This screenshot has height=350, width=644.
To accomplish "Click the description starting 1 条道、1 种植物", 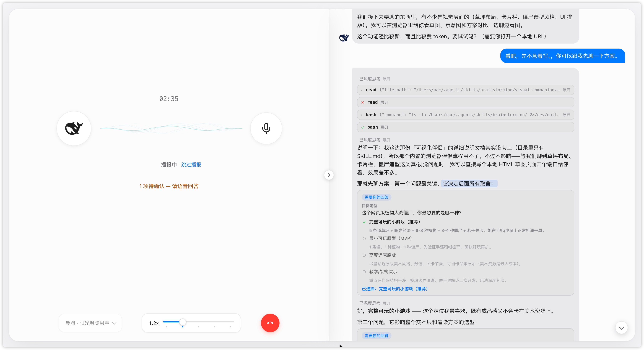I will coord(431,247).
